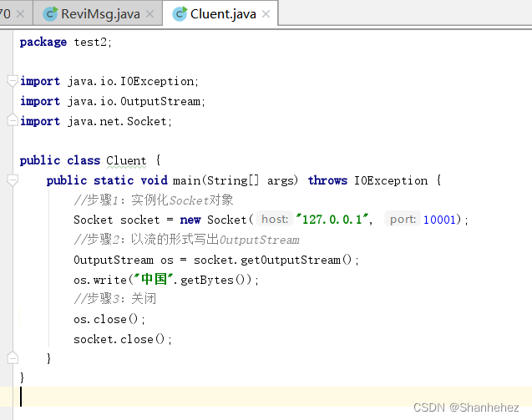Close the partially visible leftmost tab
Viewport: 532px width, 420px height.
pyautogui.click(x=20, y=14)
